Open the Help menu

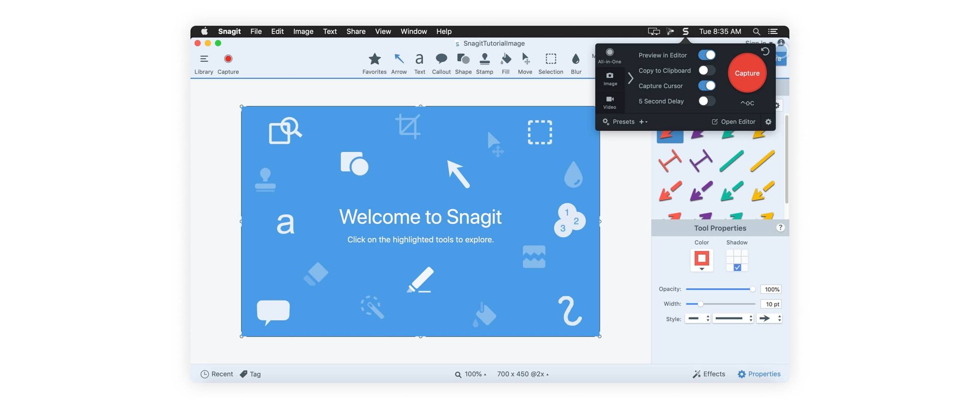444,31
